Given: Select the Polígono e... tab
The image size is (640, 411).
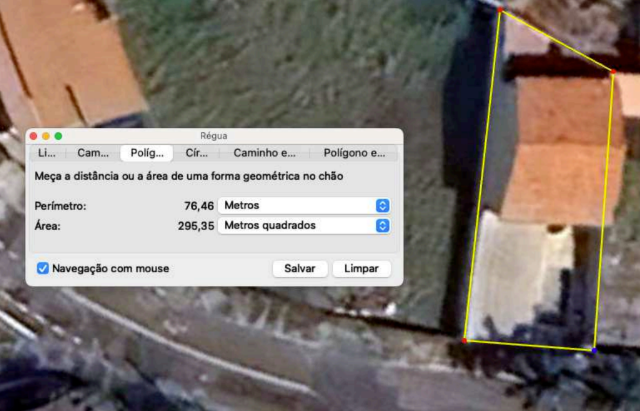Looking at the screenshot, I should [353, 153].
